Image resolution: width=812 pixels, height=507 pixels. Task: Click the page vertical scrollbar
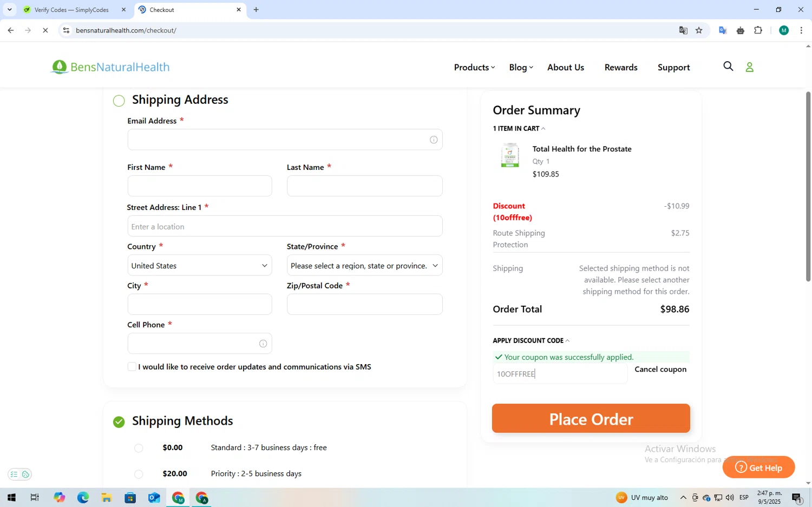(x=808, y=187)
